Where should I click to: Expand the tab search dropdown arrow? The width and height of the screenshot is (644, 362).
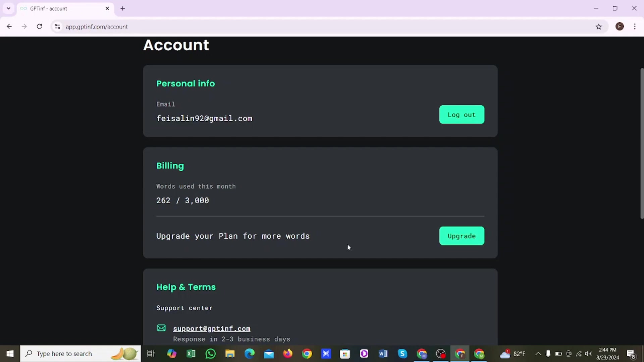tap(8, 8)
